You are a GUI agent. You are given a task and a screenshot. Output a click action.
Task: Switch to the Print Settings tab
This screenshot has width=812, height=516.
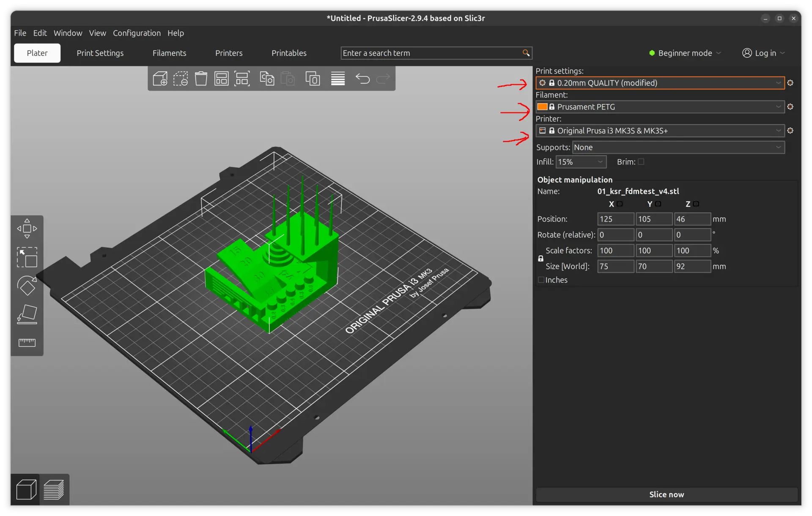100,53
